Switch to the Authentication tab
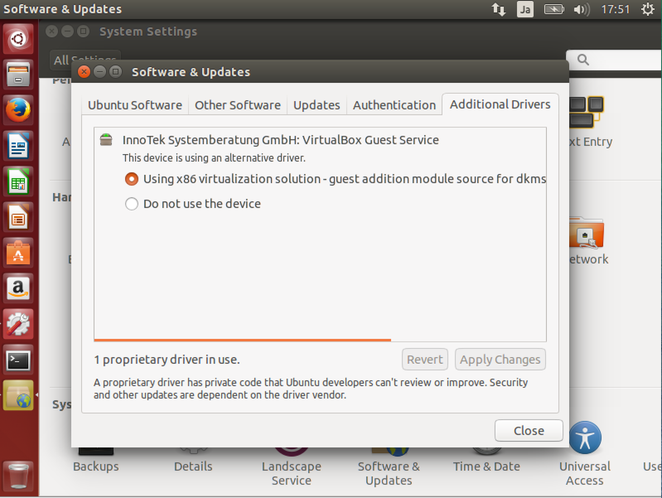The height and width of the screenshot is (498, 662). coord(394,105)
